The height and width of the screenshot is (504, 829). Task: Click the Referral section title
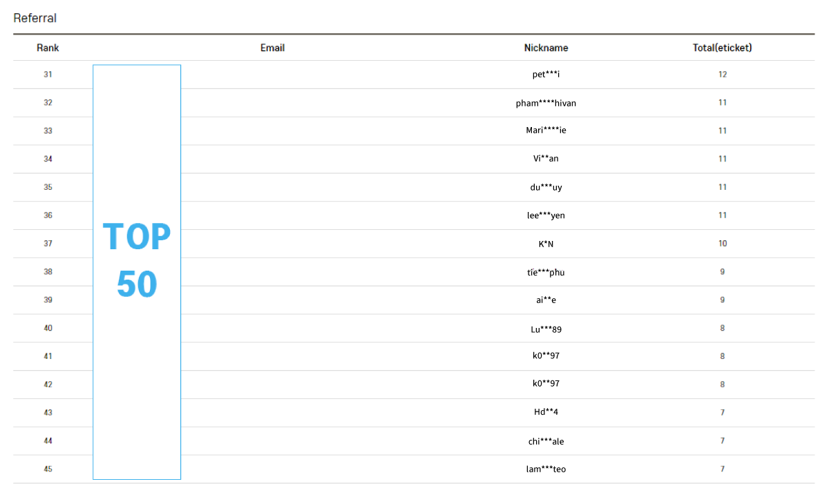(x=35, y=18)
